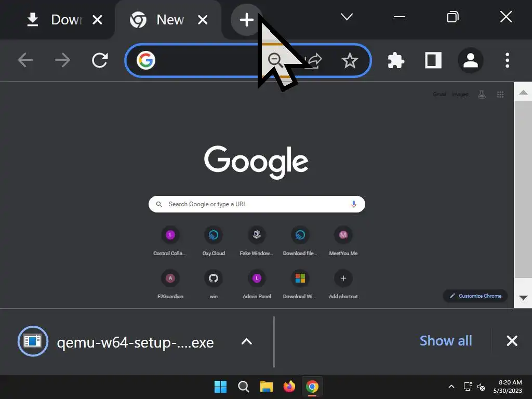This screenshot has width=532, height=399.
Task: Share this page from address bar
Action: (314, 60)
